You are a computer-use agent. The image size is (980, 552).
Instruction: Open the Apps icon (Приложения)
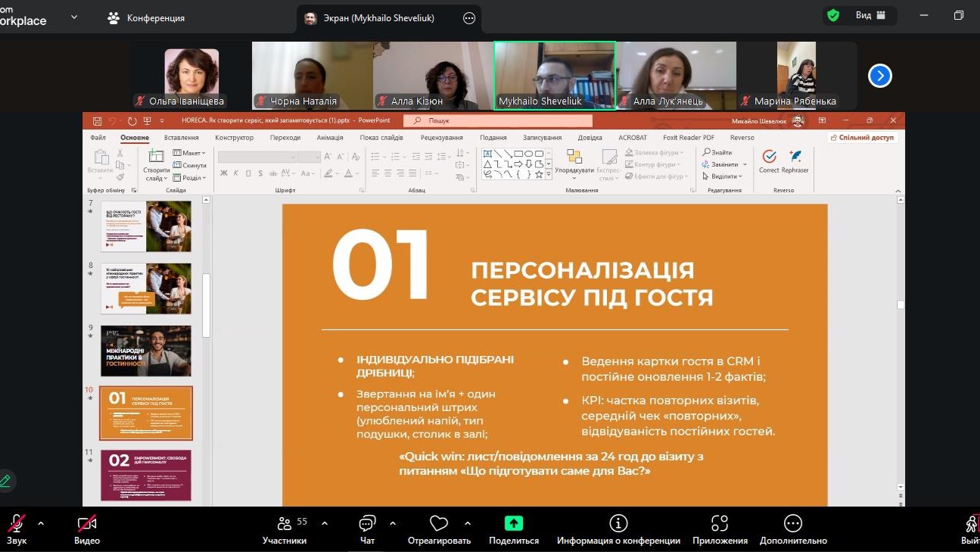click(720, 524)
